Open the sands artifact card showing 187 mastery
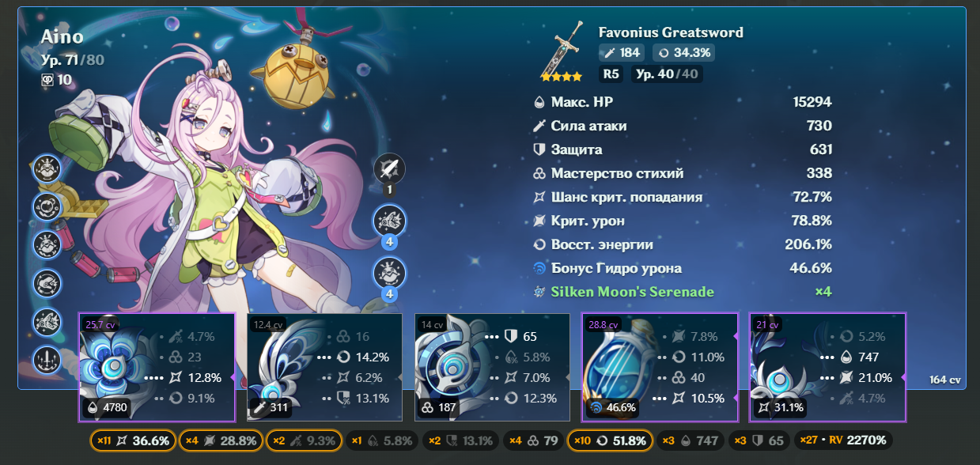The image size is (980, 465). 492,367
